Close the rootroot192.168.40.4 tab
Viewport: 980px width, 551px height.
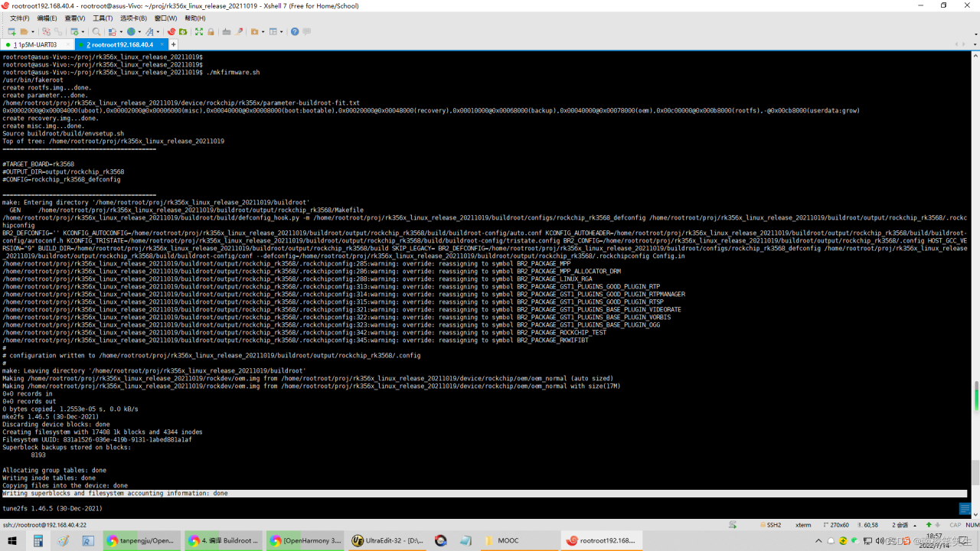click(x=161, y=44)
